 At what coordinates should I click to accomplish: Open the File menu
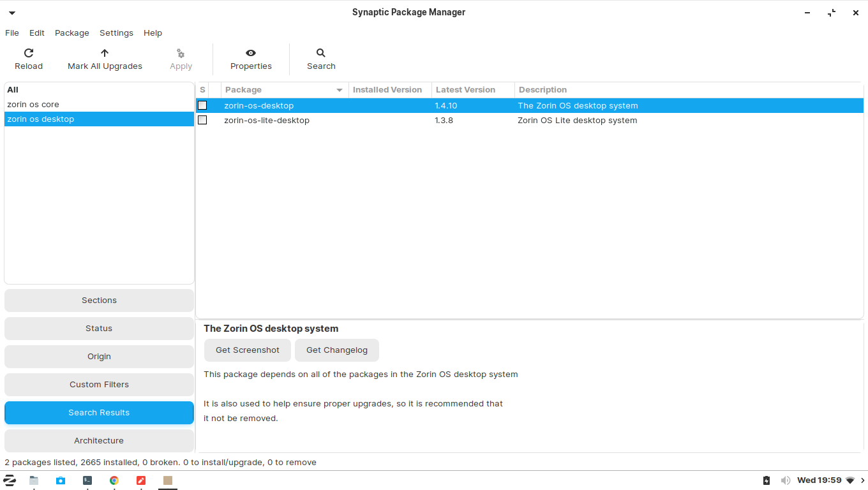12,33
